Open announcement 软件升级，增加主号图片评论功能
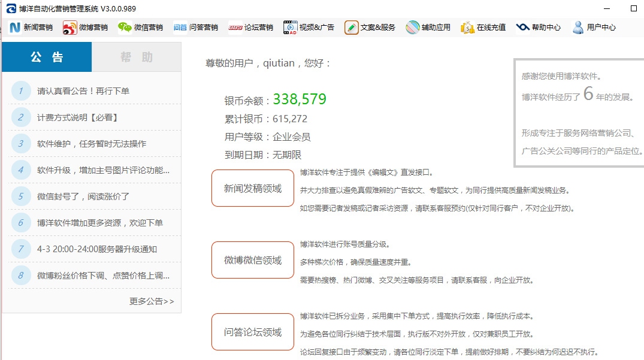 103,170
